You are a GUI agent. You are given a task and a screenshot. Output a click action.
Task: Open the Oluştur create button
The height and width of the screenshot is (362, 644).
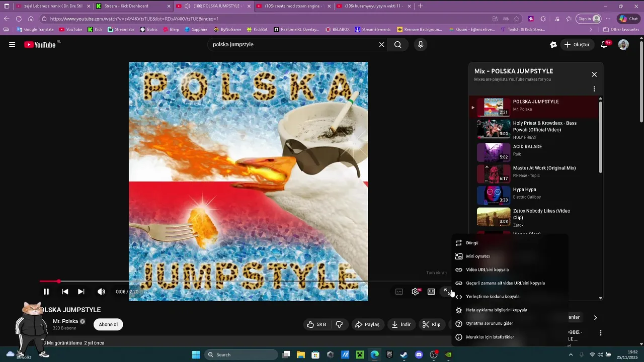coord(577,45)
